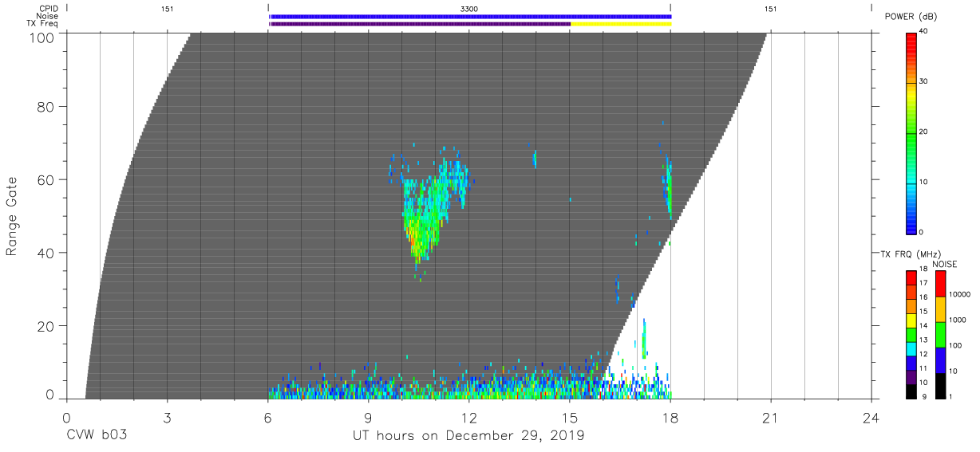Viewport: 980px width, 452px height.
Task: Click the blue Noise bar along the top
Action: 470,16
